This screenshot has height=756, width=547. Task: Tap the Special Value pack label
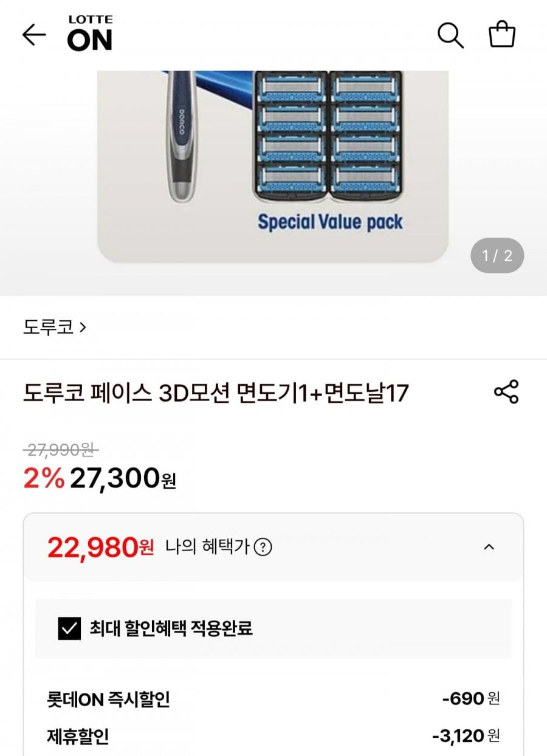click(x=330, y=222)
